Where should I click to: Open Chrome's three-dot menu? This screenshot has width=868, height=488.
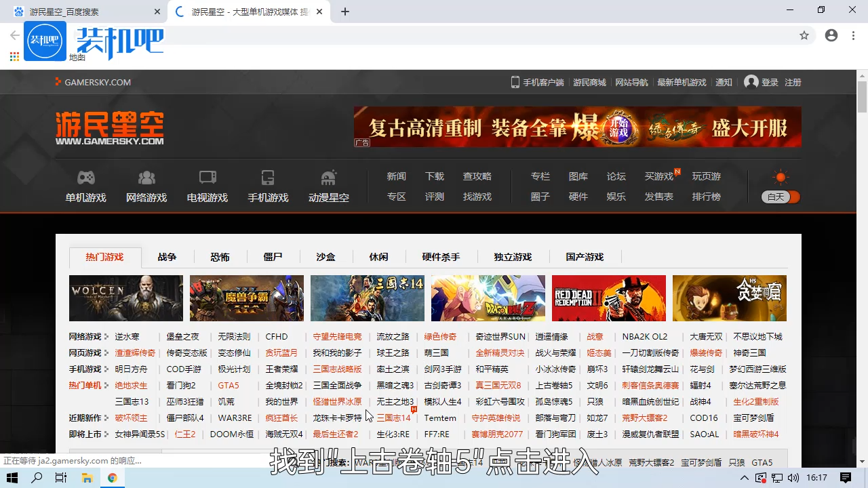tap(852, 35)
